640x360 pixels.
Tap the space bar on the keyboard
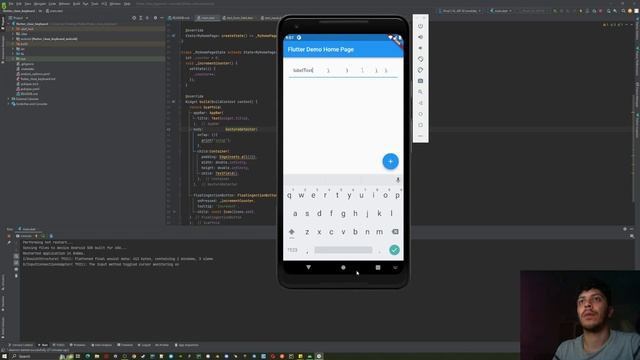click(x=343, y=250)
